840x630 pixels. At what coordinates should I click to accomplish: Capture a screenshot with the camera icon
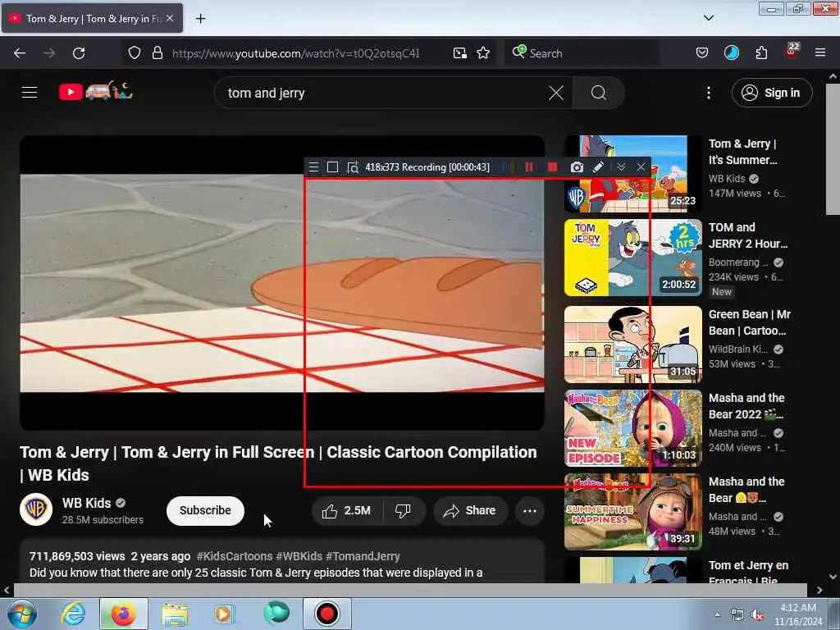(577, 167)
